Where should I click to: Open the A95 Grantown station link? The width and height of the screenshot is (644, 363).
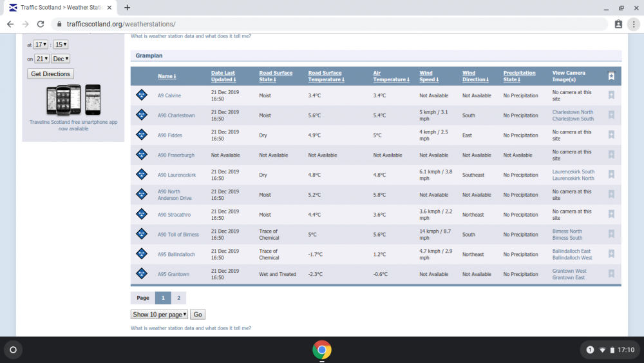coord(173,274)
